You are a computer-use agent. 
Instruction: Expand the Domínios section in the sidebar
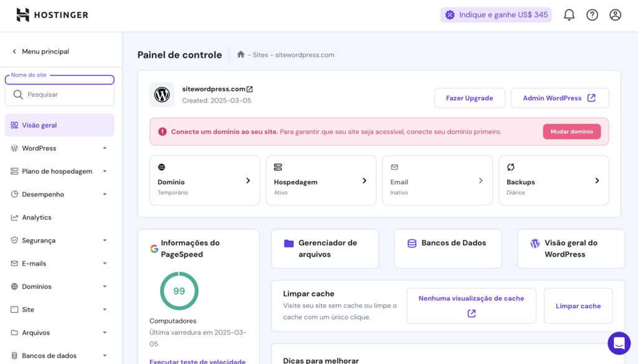(x=59, y=286)
